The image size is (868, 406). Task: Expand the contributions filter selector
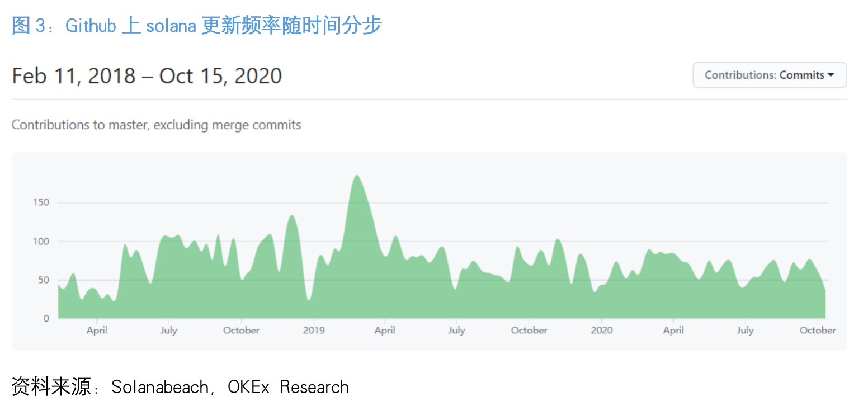coord(769,74)
